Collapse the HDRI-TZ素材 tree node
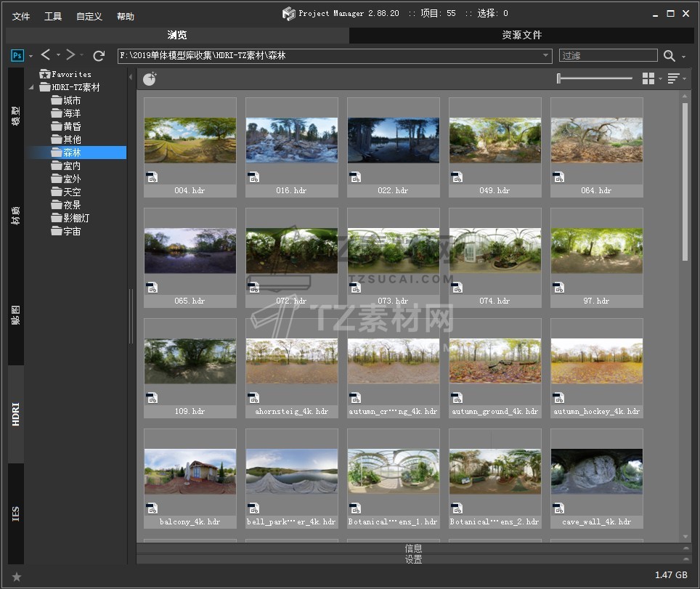 click(31, 87)
